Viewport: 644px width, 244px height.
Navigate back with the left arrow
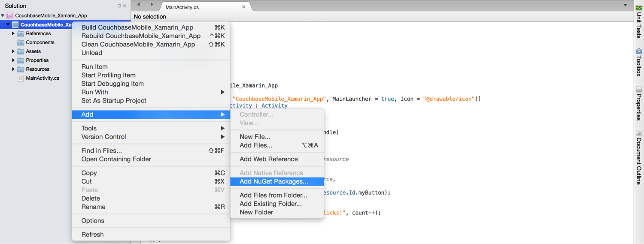(139, 5)
